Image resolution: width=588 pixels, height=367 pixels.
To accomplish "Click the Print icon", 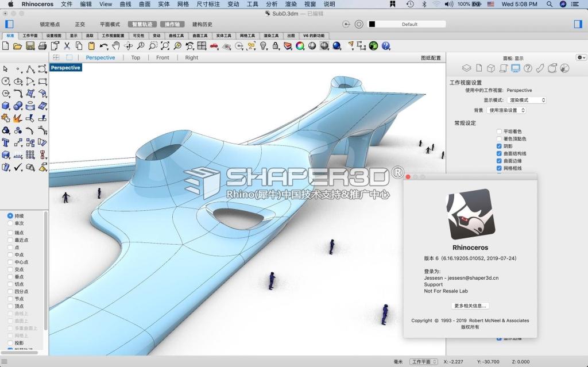I will 42,46.
